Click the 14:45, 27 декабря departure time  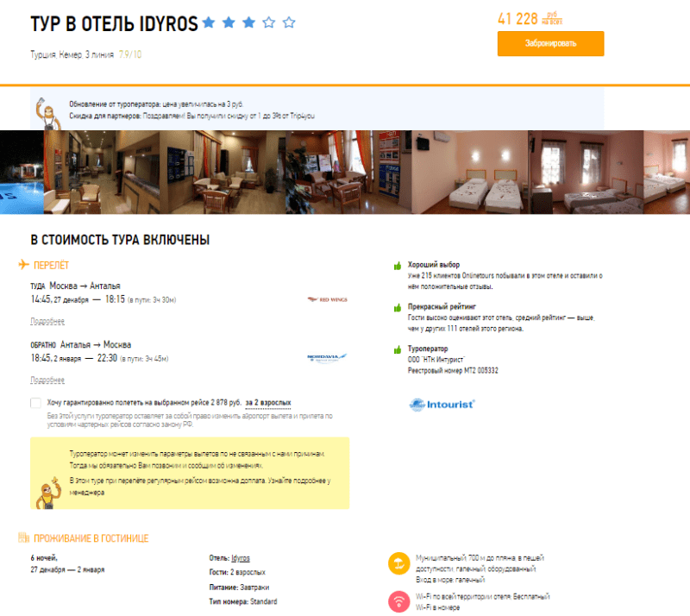[x=60, y=299]
